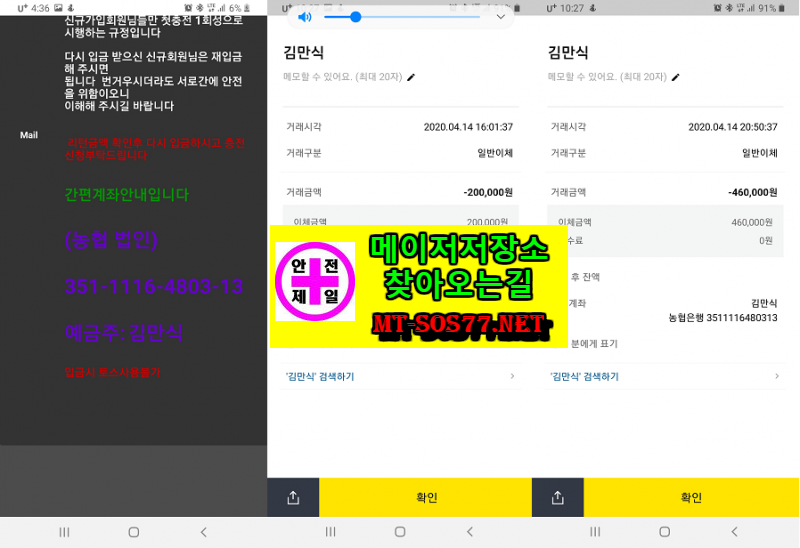Tap 김만식 title in right screen

tap(568, 52)
